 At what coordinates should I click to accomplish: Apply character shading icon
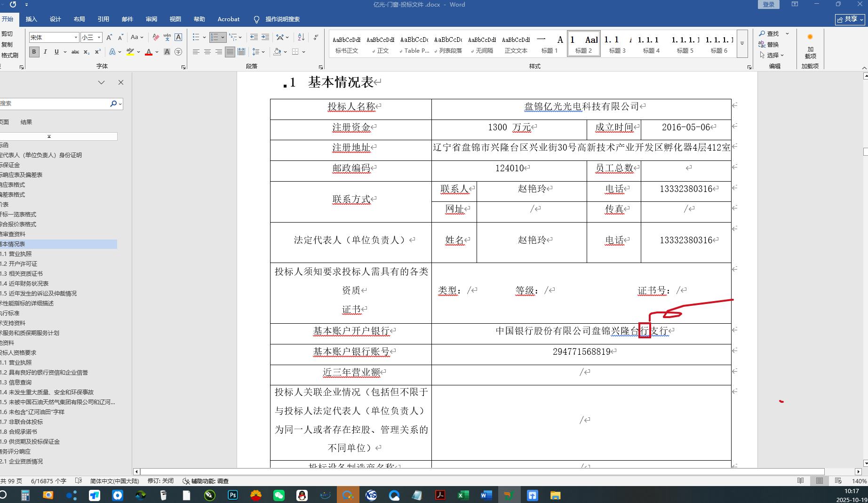tap(167, 52)
